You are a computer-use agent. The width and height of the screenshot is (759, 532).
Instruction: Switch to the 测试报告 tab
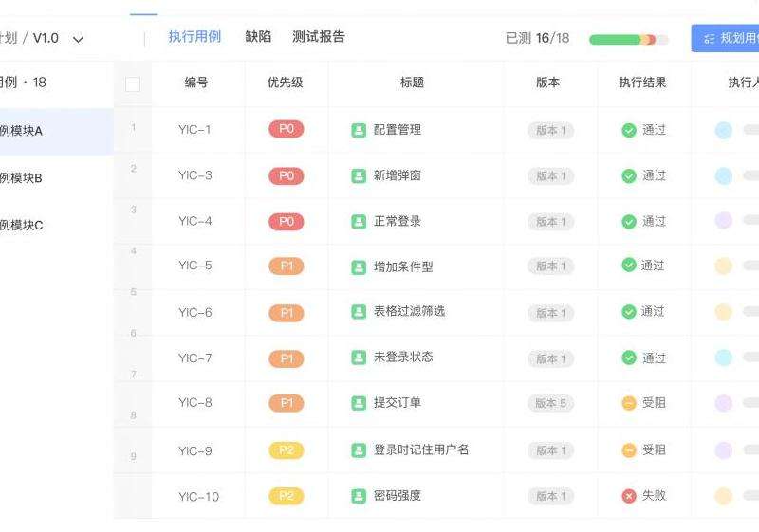(319, 37)
